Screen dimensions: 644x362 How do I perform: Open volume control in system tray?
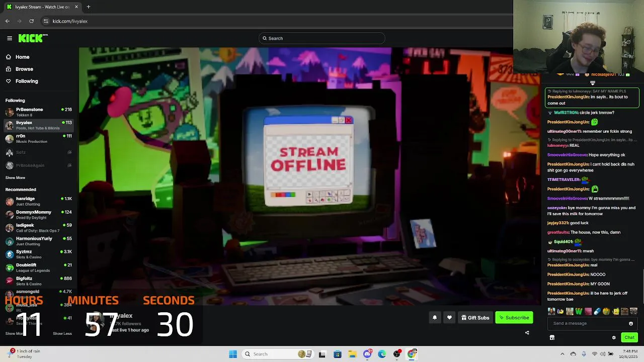602,354
